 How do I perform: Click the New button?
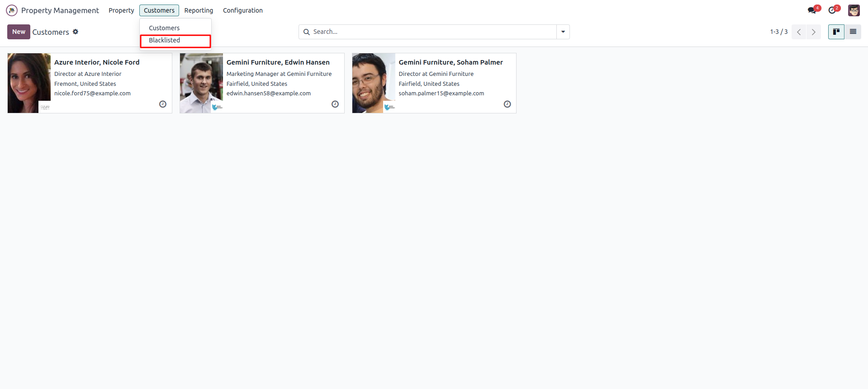[19, 32]
